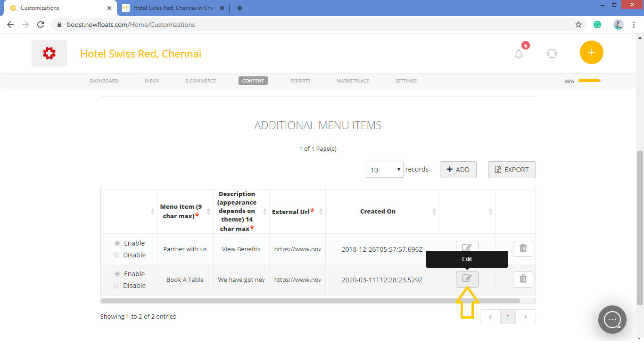Open the Content menu
Viewport: 644px width, 362px height.
253,81
